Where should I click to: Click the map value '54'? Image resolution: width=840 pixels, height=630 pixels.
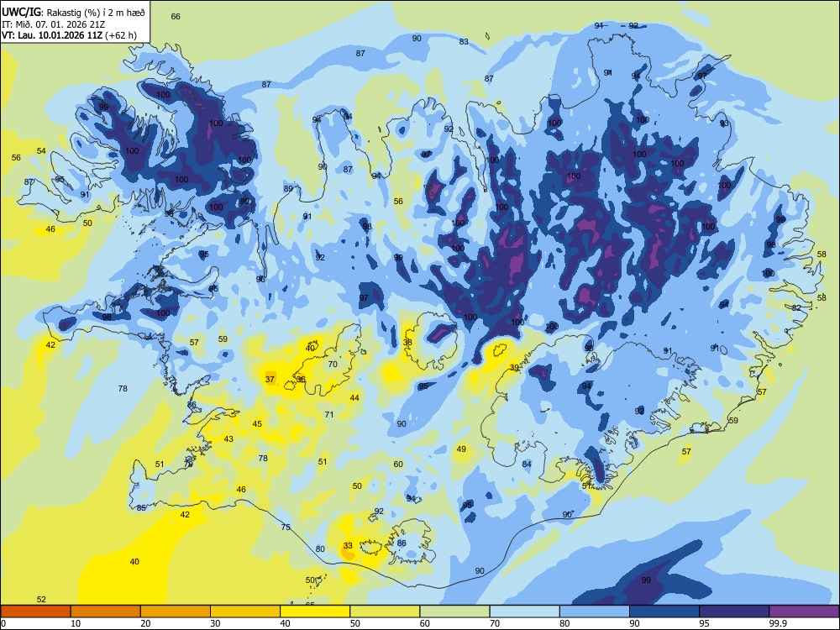(41, 151)
